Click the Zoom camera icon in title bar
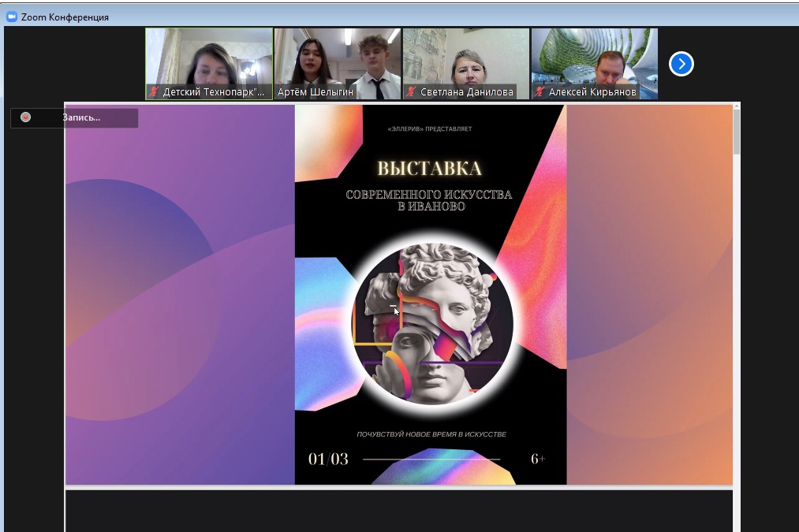 click(x=11, y=17)
